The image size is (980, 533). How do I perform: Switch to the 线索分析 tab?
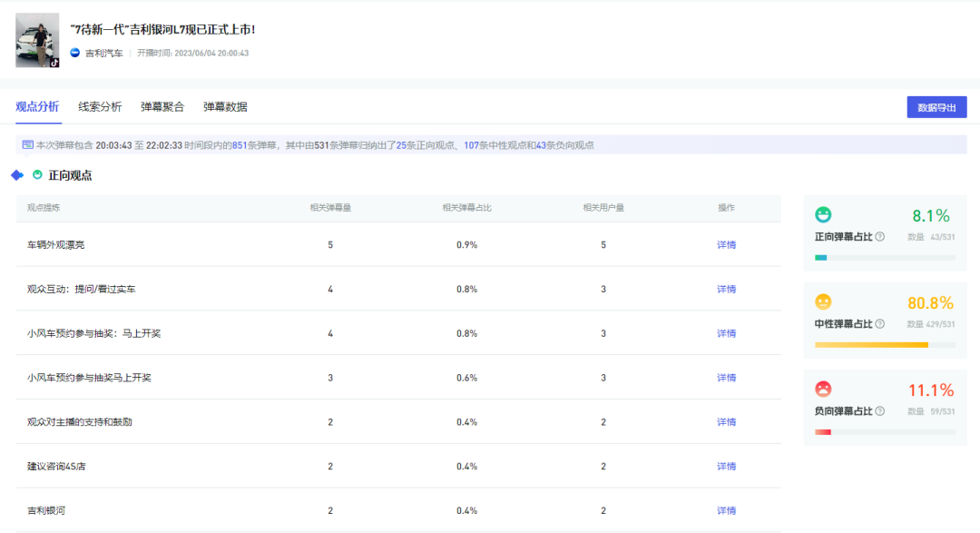100,106
